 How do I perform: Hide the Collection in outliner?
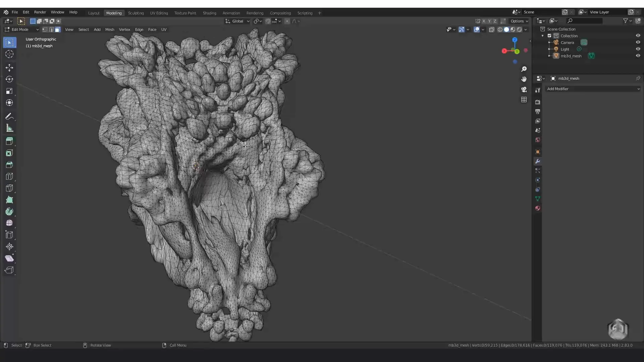(638, 36)
